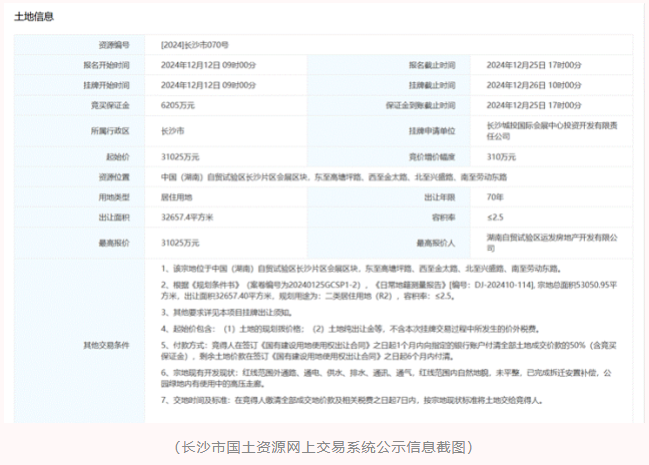The image size is (649, 465).
Task: Click the 报名开始时间 label cell
Action: (108, 64)
